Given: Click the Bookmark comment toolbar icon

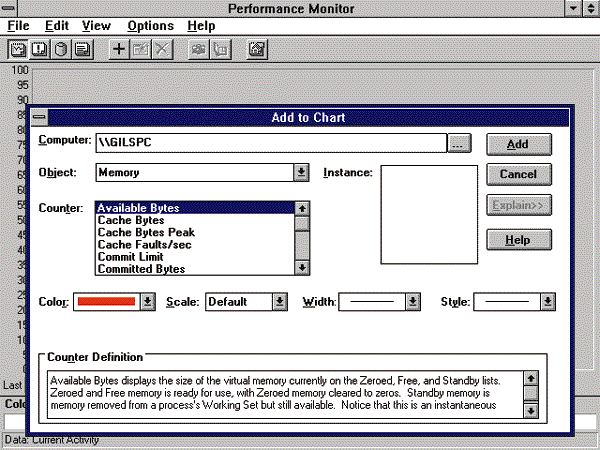Looking at the screenshot, I should 220,49.
